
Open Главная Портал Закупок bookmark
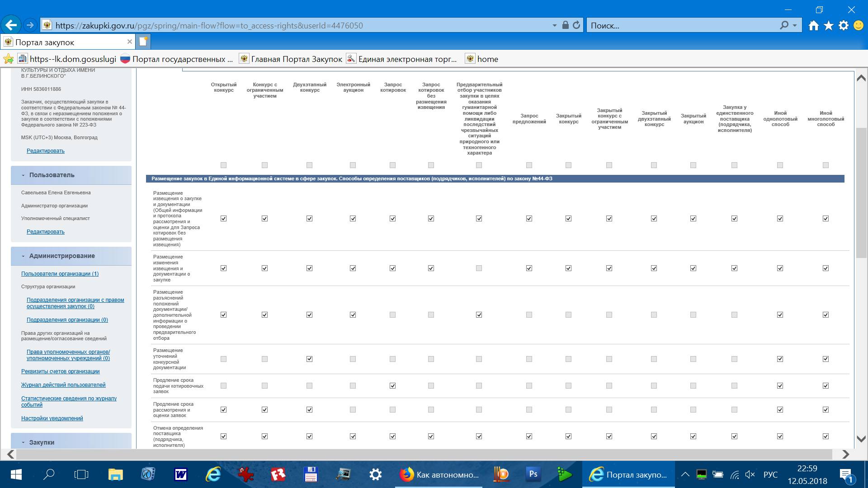pyautogui.click(x=297, y=59)
